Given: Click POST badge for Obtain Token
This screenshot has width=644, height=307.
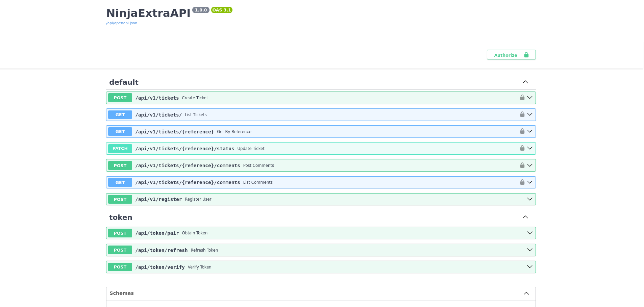Looking at the screenshot, I should tap(120, 233).
